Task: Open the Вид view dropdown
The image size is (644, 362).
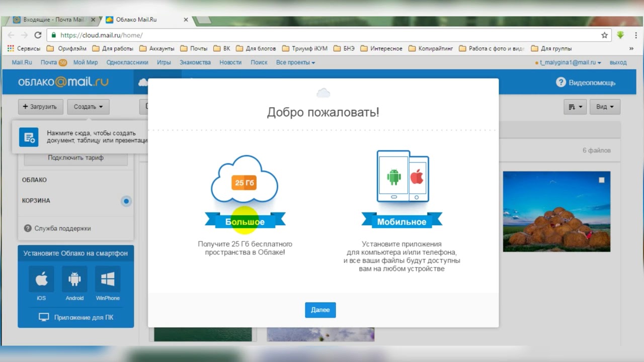Action: tap(605, 107)
